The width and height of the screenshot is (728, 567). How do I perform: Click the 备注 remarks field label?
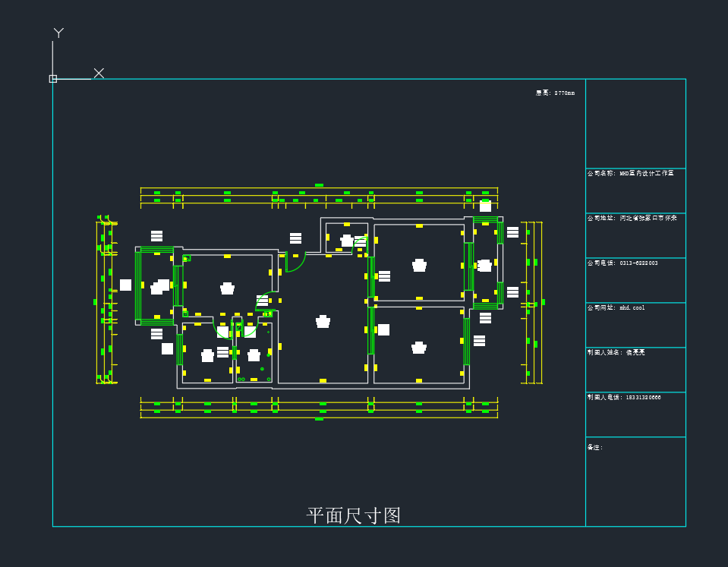pos(594,447)
